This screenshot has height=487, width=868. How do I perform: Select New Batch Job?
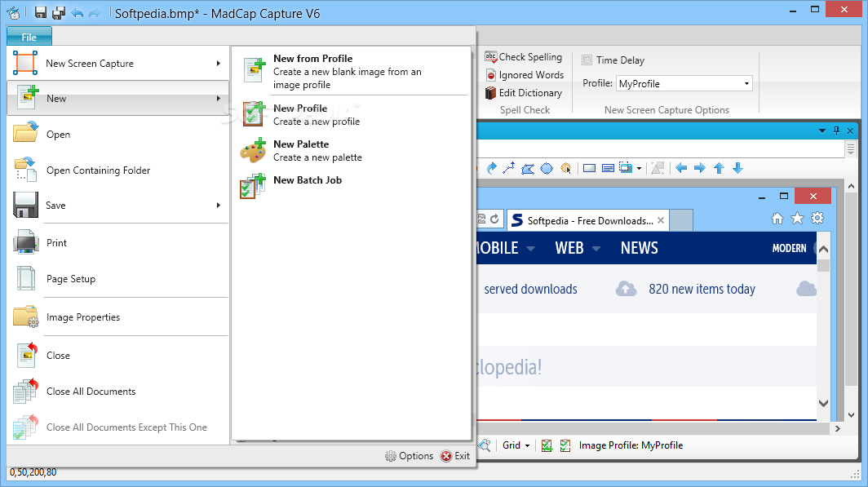coord(352,186)
